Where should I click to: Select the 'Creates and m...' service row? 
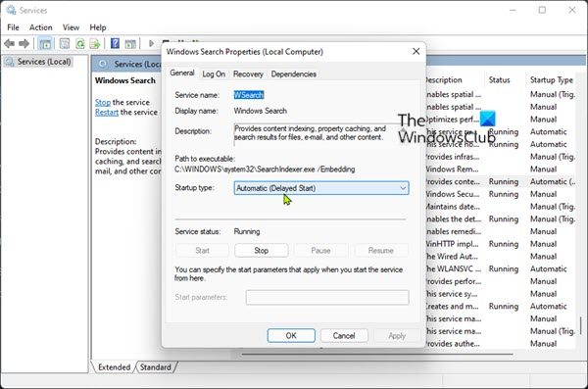coord(501,306)
